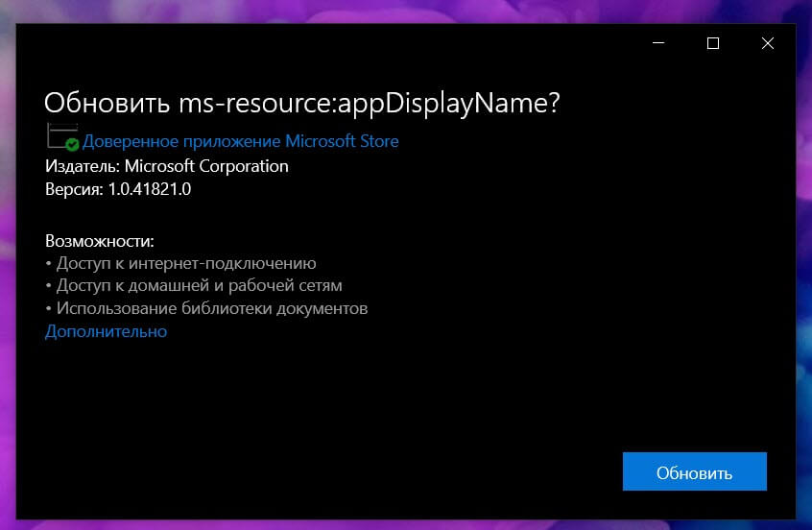The image size is (812, 530).
Task: Open the Доверенное приложение Microsoft Store link
Action: pyautogui.click(x=240, y=141)
